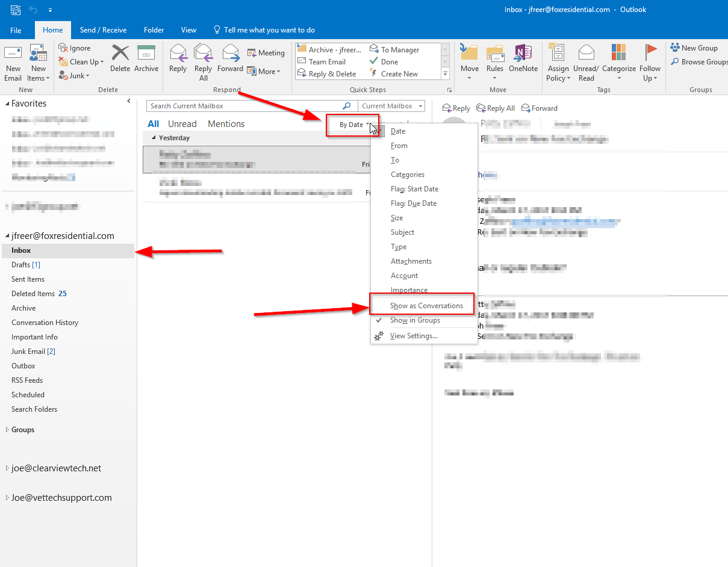Create a New Group from the ribbon
Viewport: 728px width, 567px height.
[x=695, y=47]
